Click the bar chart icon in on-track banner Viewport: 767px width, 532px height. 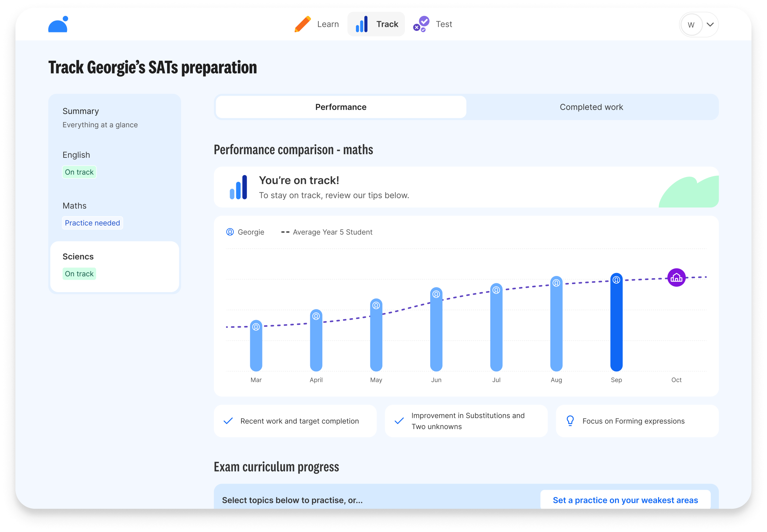[238, 187]
